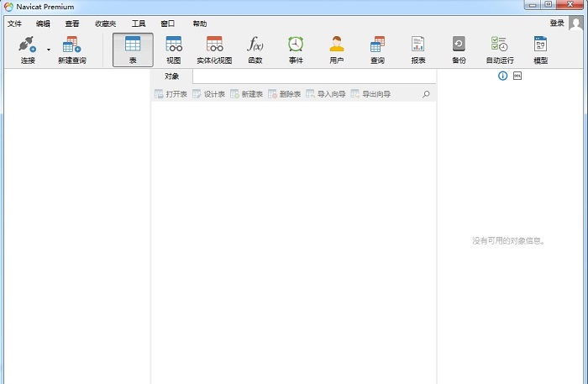
Task: Open the 工具 (Tools) menu
Action: [139, 24]
